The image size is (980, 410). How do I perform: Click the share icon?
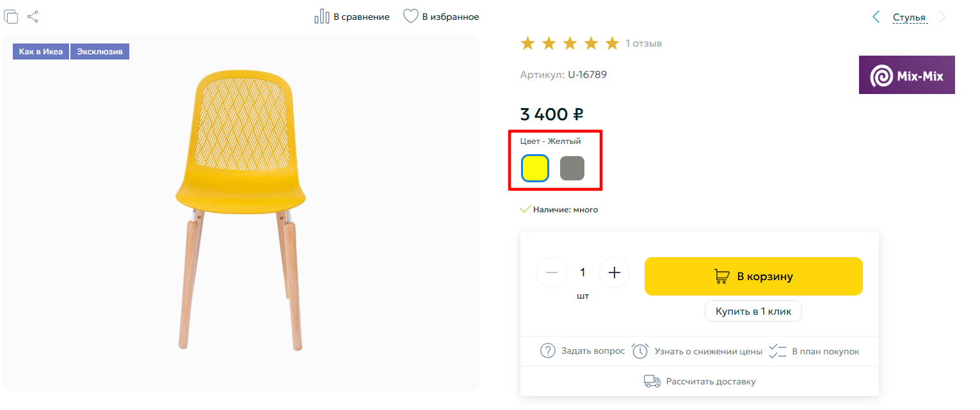[x=33, y=17]
